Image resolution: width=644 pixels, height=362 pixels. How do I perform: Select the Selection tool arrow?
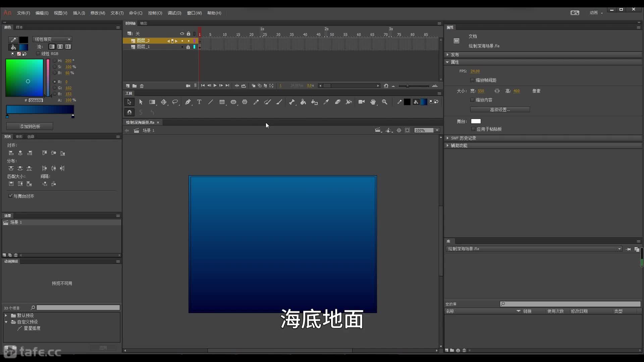point(129,102)
